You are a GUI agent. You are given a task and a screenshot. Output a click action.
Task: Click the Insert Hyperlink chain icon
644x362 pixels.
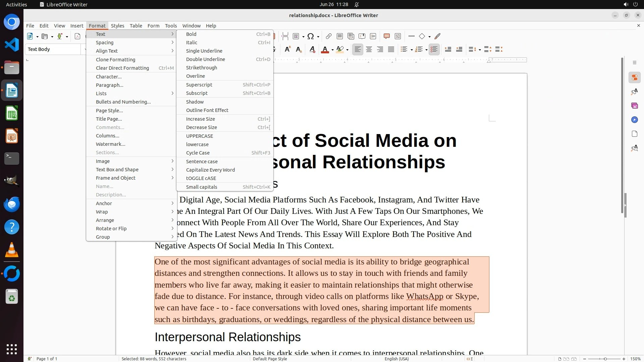329,37
